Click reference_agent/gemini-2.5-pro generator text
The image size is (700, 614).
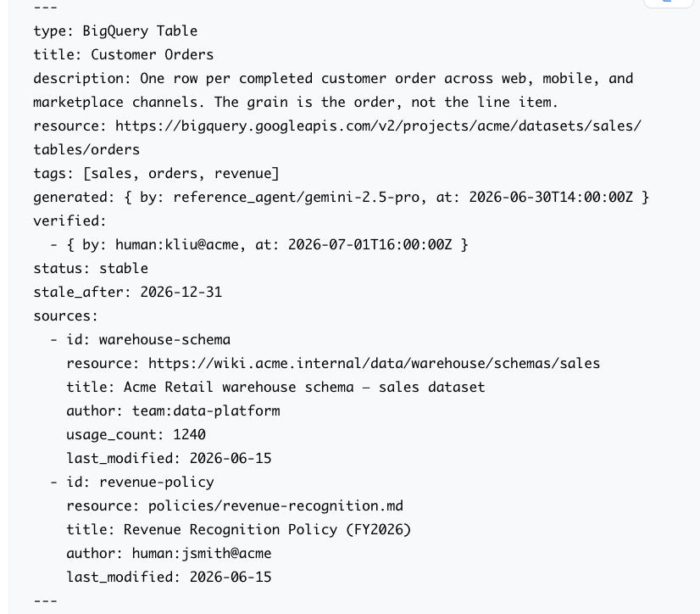tap(296, 197)
